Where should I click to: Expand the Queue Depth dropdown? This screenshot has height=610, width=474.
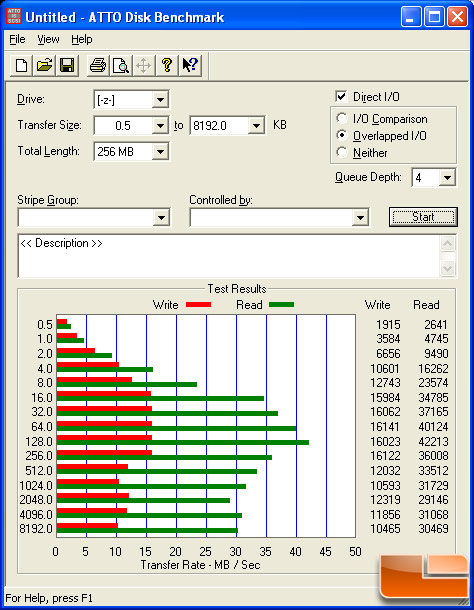[447, 178]
